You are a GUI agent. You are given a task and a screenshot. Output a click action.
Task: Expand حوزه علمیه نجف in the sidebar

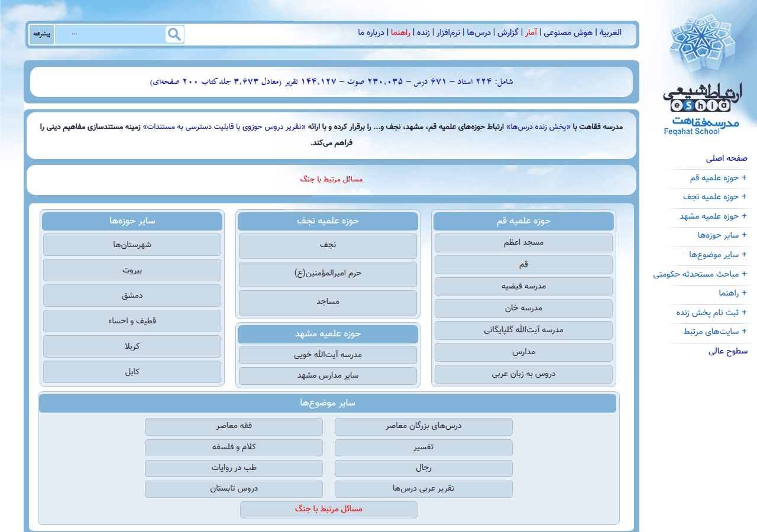(714, 197)
